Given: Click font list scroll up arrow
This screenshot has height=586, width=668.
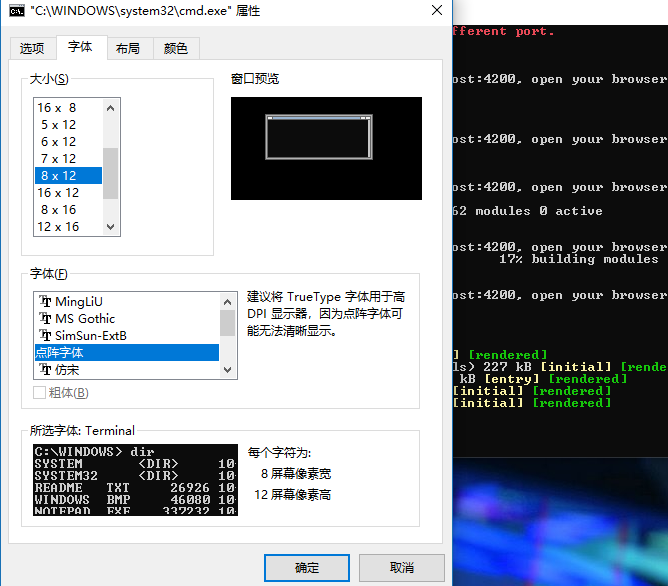Looking at the screenshot, I should coord(227,302).
